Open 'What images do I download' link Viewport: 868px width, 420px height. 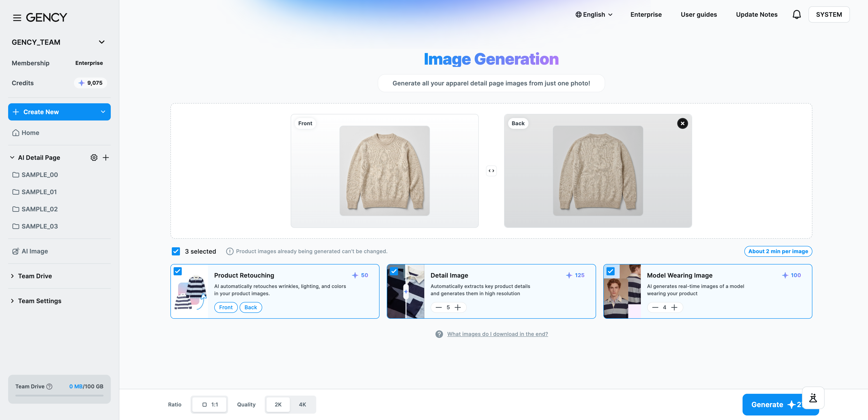point(497,334)
